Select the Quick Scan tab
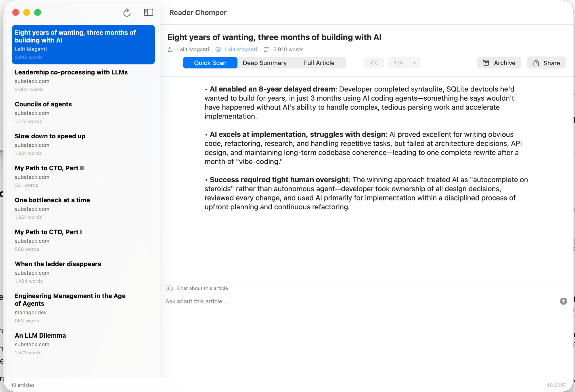The height and width of the screenshot is (392, 575). 210,63
